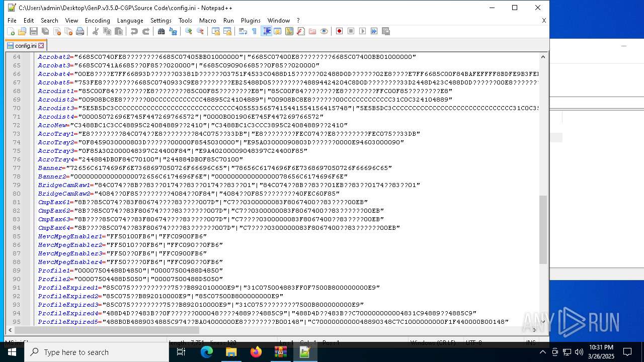This screenshot has height=362, width=644.
Task: Click the Close document toolbar icon
Action: 57,31
